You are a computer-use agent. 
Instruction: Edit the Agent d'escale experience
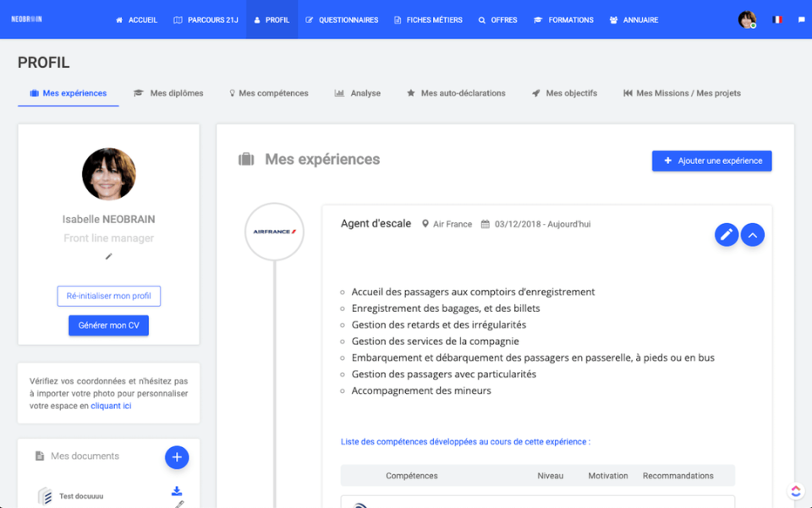tap(727, 235)
